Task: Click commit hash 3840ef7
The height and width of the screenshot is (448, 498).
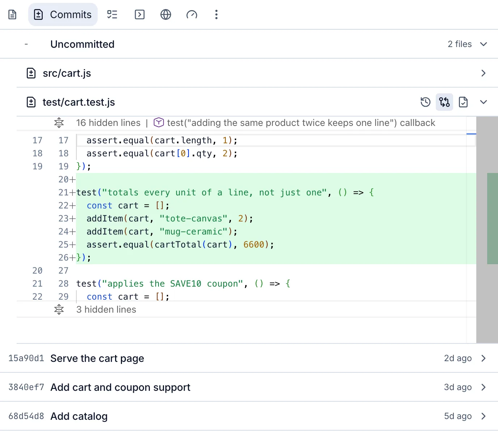Action: point(26,387)
